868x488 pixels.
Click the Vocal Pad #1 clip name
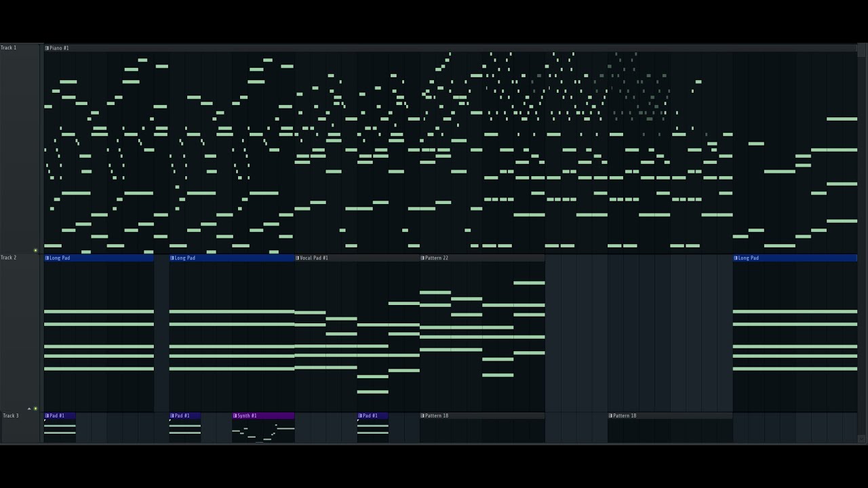click(314, 258)
